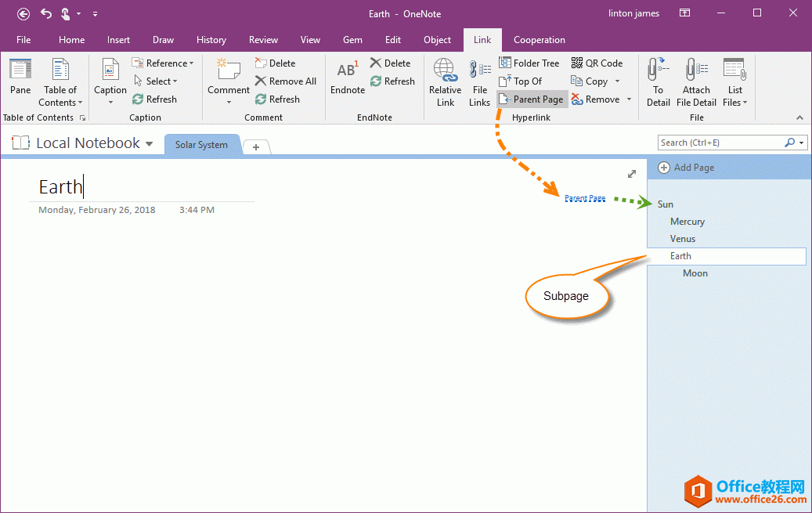Open the Reference dropdown
The width and height of the screenshot is (812, 513).
click(164, 63)
